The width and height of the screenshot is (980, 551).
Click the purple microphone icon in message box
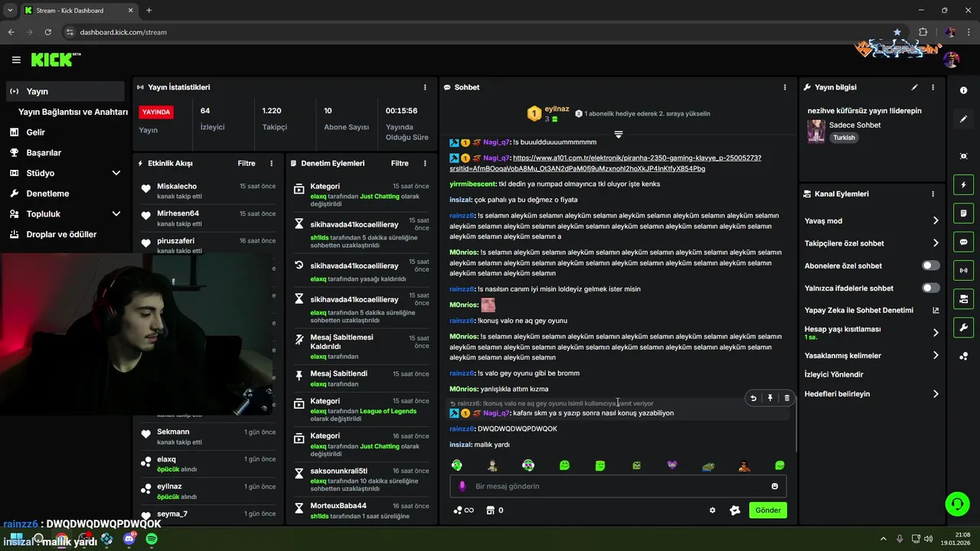pos(462,486)
